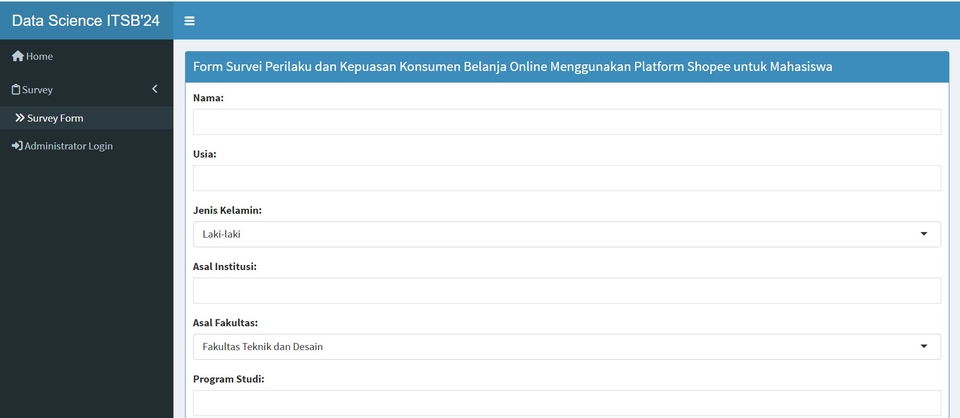Click the house icon beside Home
The height and width of the screenshot is (418, 960).
point(17,56)
